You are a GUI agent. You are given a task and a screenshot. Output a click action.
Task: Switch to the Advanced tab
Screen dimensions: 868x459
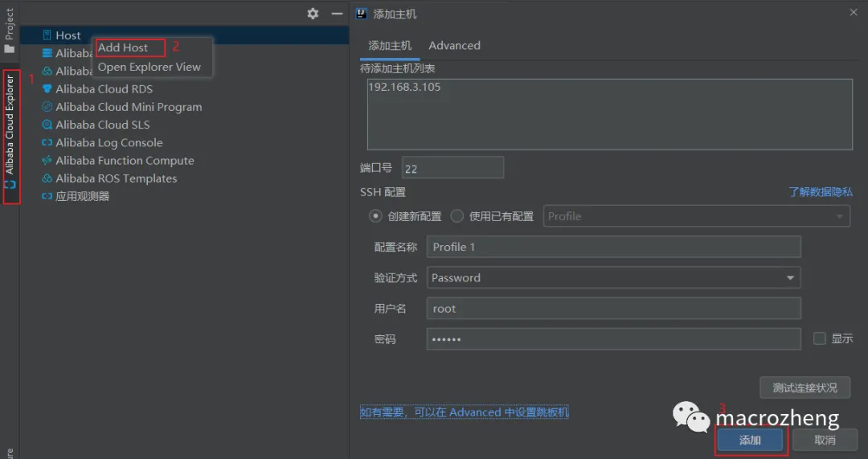click(454, 46)
